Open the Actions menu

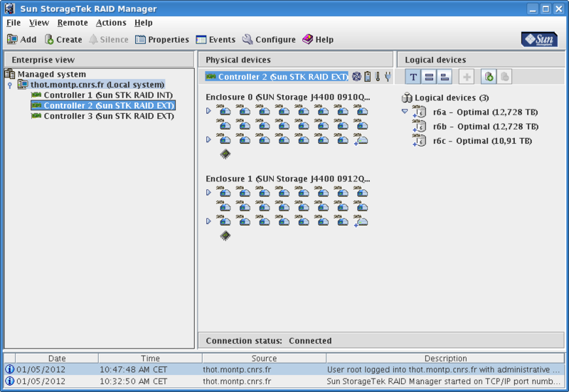(x=111, y=23)
